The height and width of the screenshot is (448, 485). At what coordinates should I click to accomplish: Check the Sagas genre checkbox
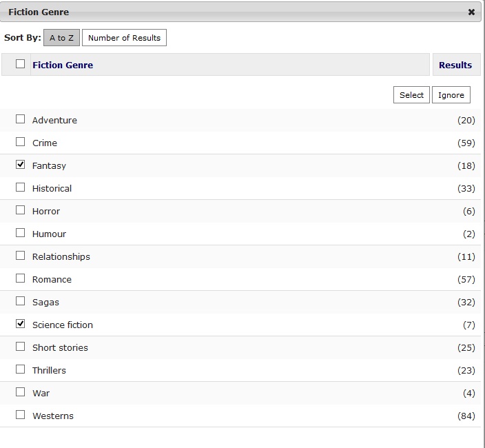click(20, 301)
